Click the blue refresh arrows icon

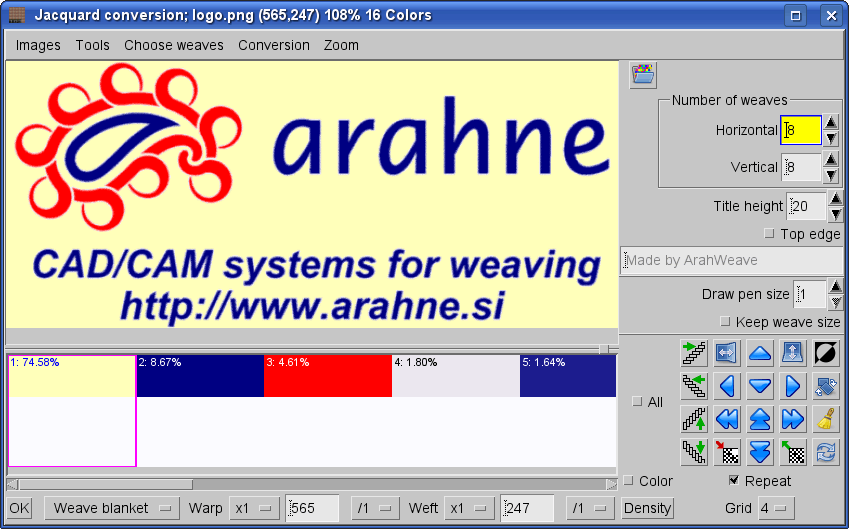pos(826,452)
